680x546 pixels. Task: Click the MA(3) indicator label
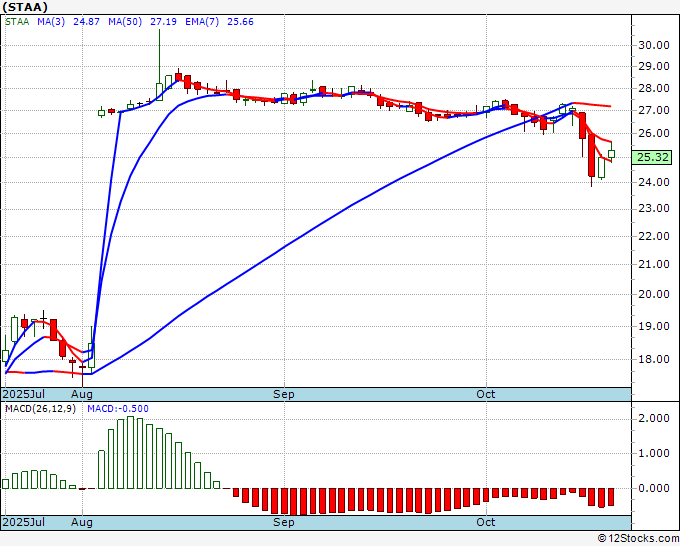coord(51,22)
